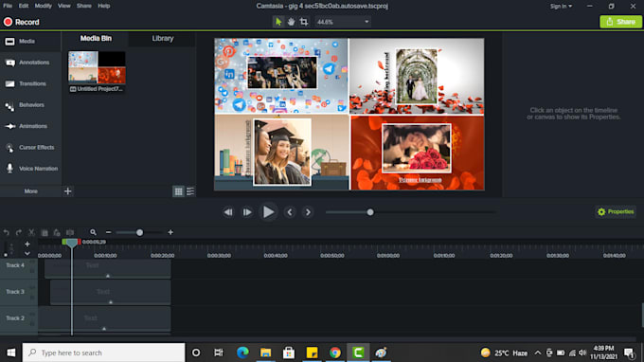Click the timeline playhead marker
Screen dimensions: 644x362
pos(72,243)
